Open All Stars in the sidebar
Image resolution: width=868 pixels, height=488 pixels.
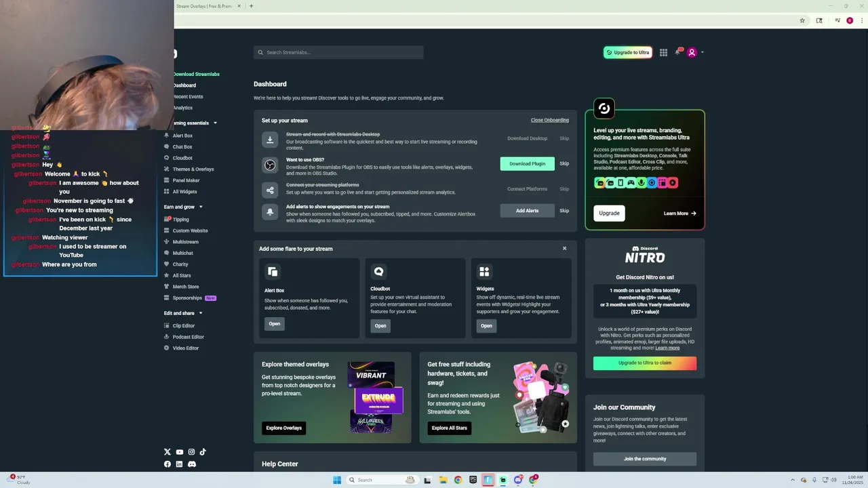click(x=182, y=275)
